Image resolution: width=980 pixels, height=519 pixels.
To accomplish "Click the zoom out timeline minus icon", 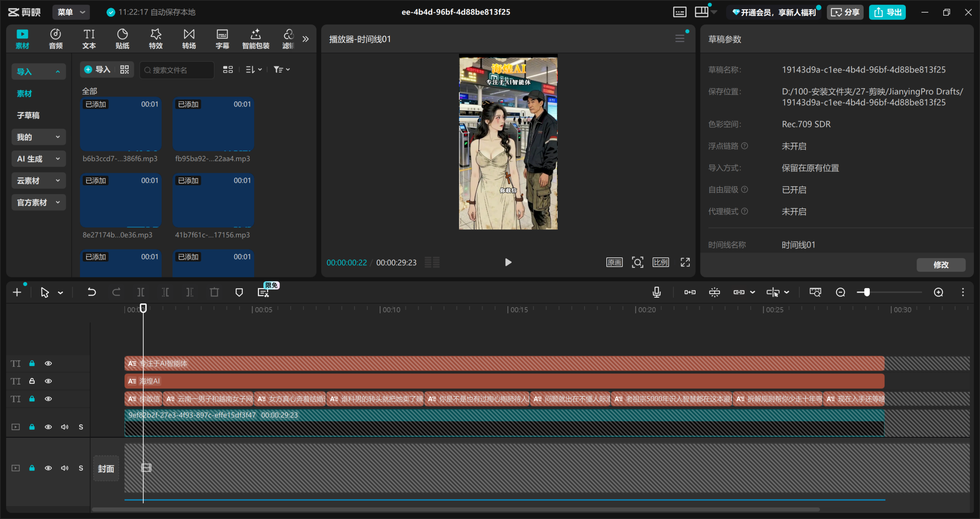I will point(840,293).
